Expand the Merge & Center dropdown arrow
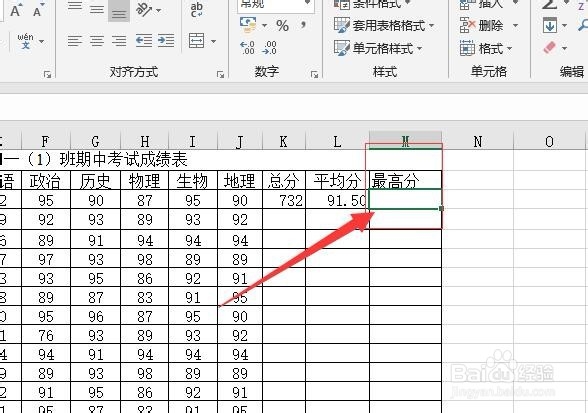This screenshot has height=413, width=588. pos(213,41)
